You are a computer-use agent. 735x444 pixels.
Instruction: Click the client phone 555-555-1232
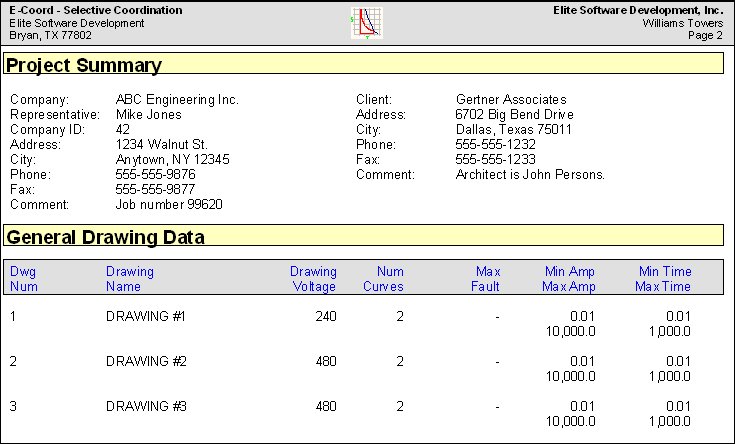495,144
